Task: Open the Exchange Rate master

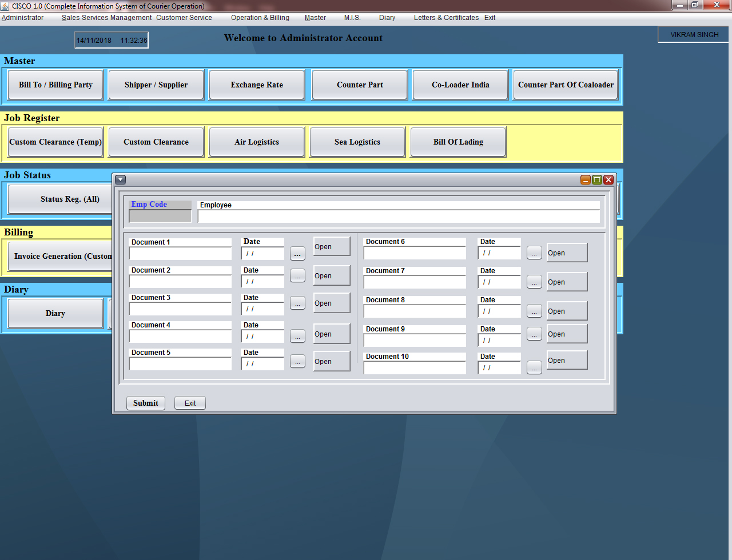Action: point(257,85)
